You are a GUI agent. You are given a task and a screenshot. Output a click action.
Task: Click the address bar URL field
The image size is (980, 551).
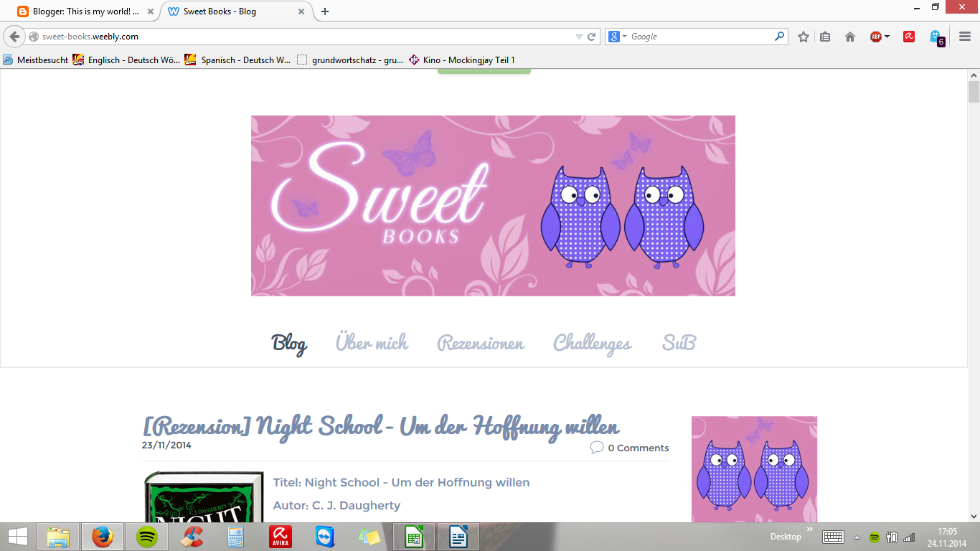(301, 37)
